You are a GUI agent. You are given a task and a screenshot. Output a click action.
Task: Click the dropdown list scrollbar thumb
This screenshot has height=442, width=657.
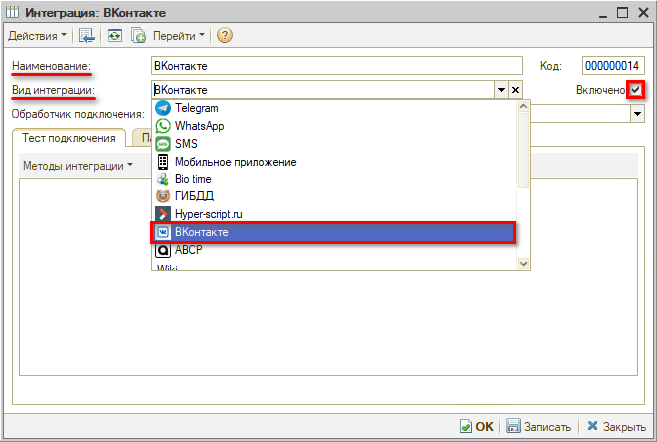tap(523, 150)
